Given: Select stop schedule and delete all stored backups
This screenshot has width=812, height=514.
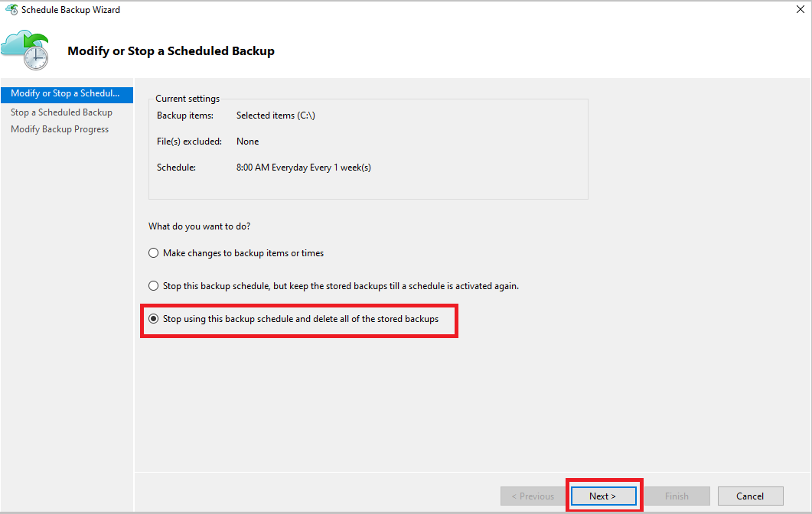Looking at the screenshot, I should click(x=155, y=318).
